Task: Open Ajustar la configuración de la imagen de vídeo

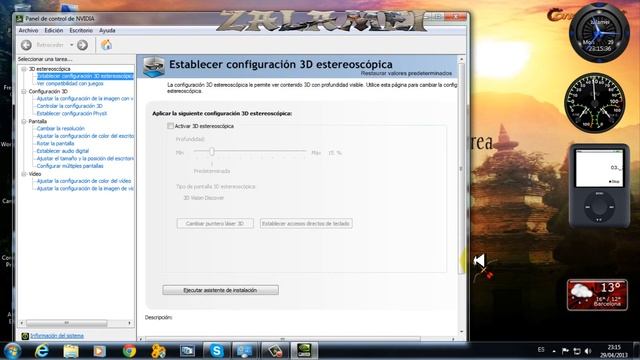Action: pyautogui.click(x=85, y=189)
